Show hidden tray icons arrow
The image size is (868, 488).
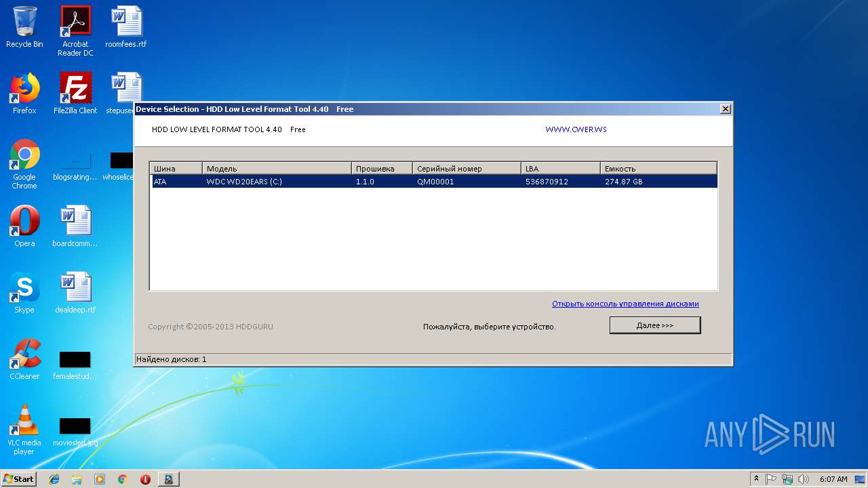click(x=756, y=479)
